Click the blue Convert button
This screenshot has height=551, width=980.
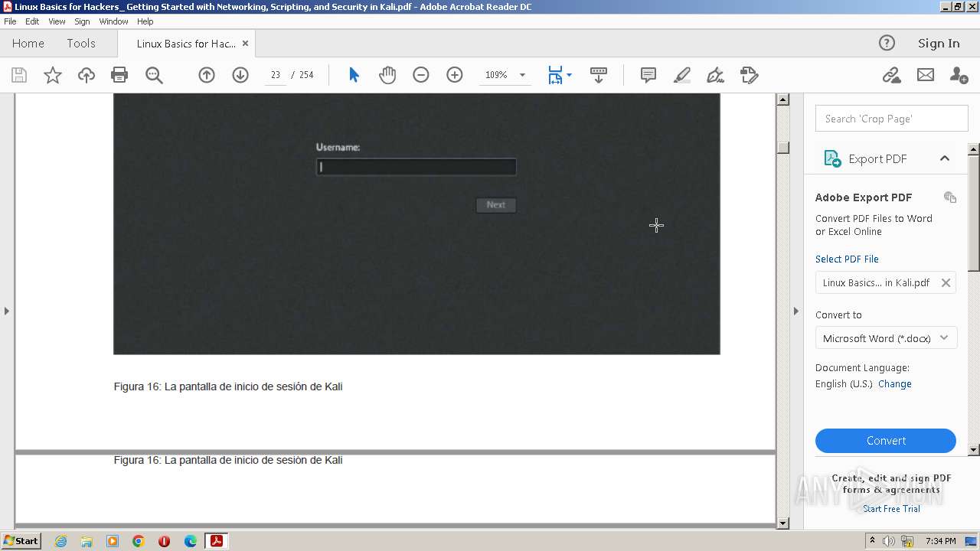(886, 441)
